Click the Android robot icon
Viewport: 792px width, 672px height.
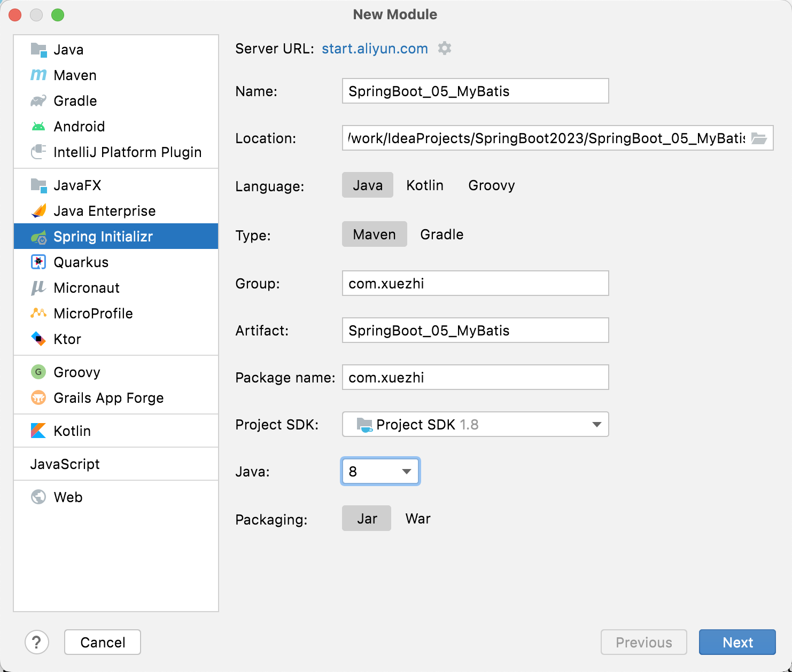(38, 127)
